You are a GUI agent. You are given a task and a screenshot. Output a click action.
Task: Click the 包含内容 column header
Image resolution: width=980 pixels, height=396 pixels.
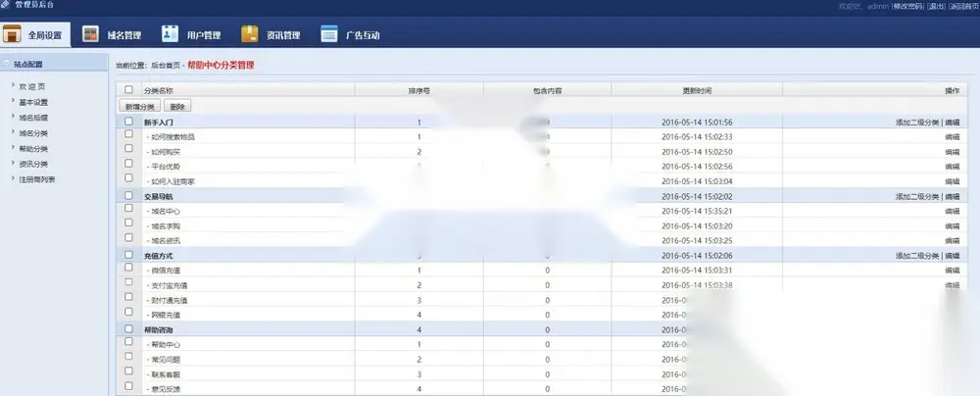[x=547, y=91]
